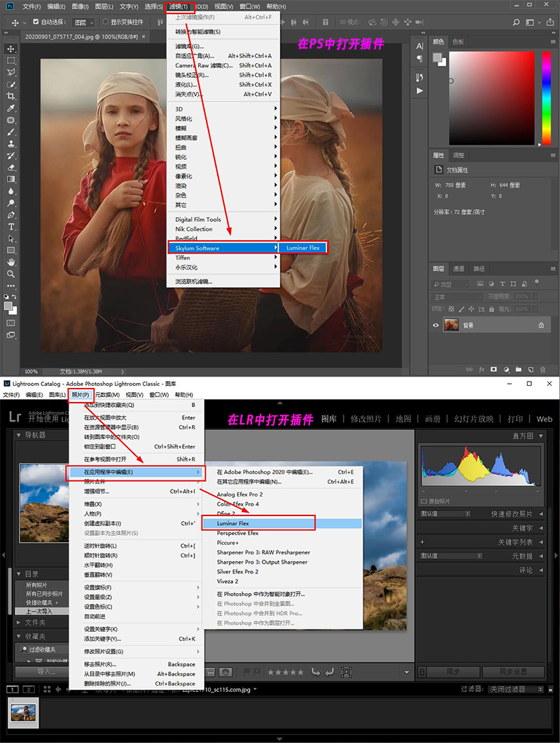Open the Develop module link
The width and height of the screenshot is (560, 743).
[x=366, y=419]
